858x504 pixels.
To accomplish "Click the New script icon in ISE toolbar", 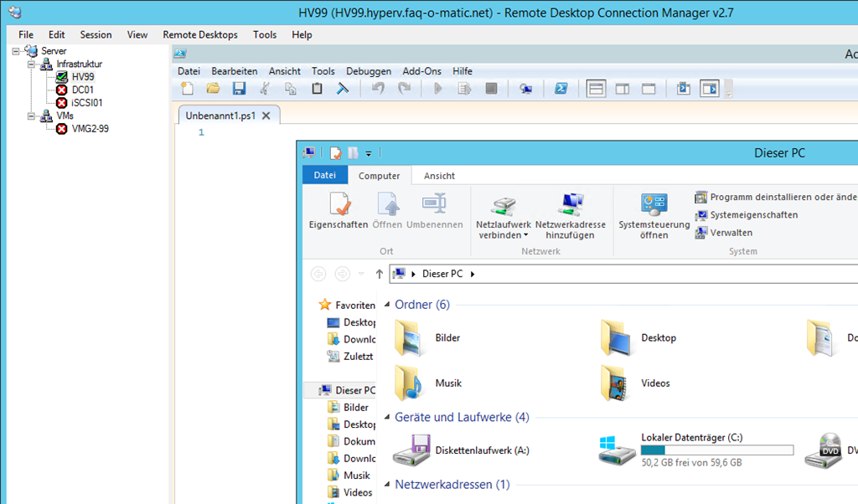I will 187,89.
